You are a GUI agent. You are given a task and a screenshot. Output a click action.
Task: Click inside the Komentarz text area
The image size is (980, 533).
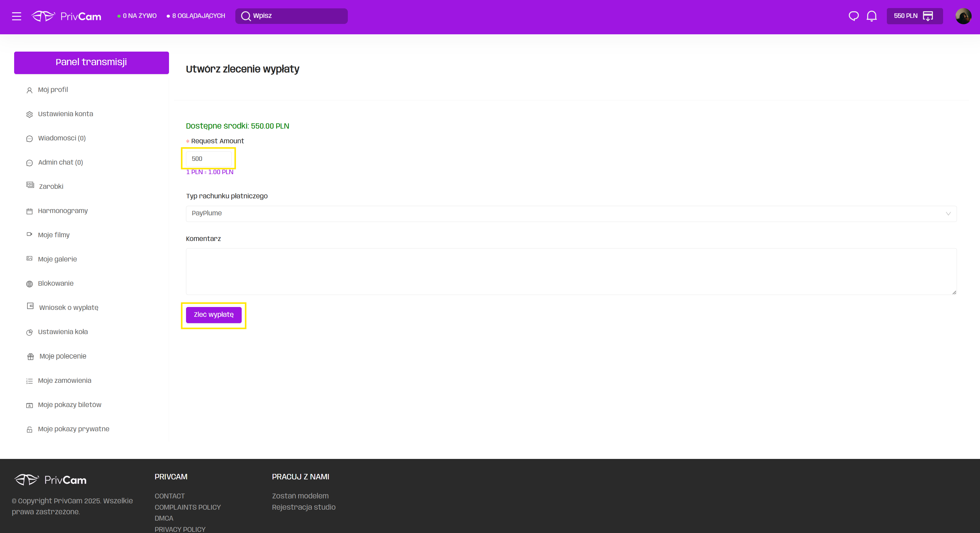(571, 272)
